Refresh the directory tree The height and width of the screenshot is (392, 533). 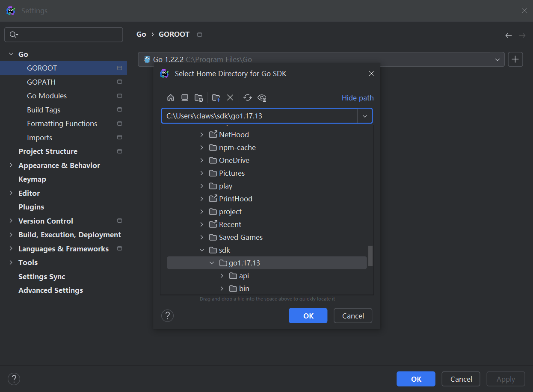pyautogui.click(x=248, y=97)
